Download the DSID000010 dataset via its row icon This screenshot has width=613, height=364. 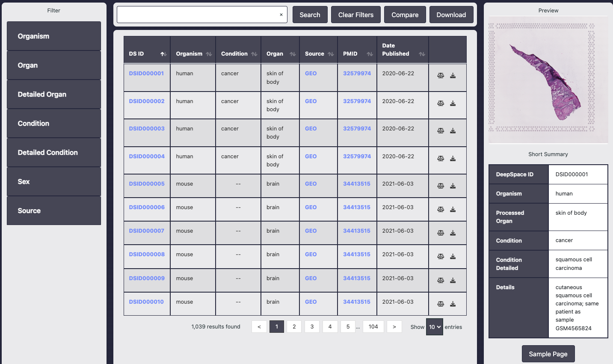click(453, 304)
